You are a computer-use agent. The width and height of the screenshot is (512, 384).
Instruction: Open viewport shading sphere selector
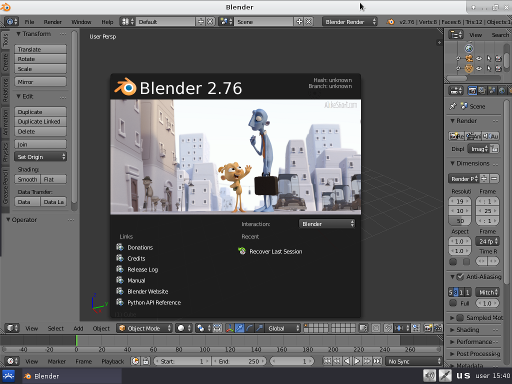pyautogui.click(x=184, y=328)
